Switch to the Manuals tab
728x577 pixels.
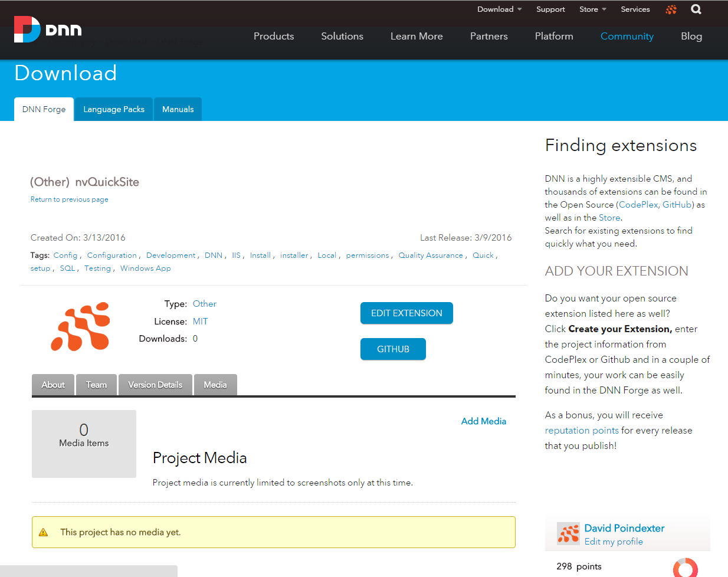pos(178,109)
